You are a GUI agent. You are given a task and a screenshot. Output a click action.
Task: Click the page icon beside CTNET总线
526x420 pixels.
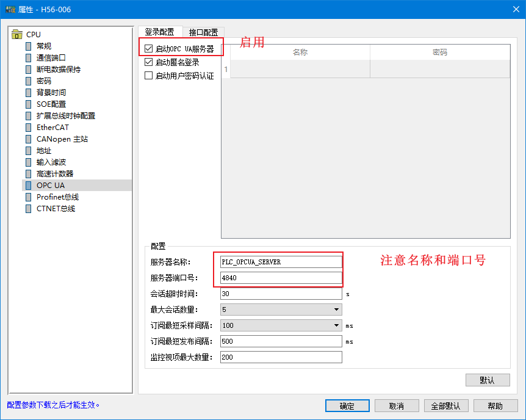(29, 209)
